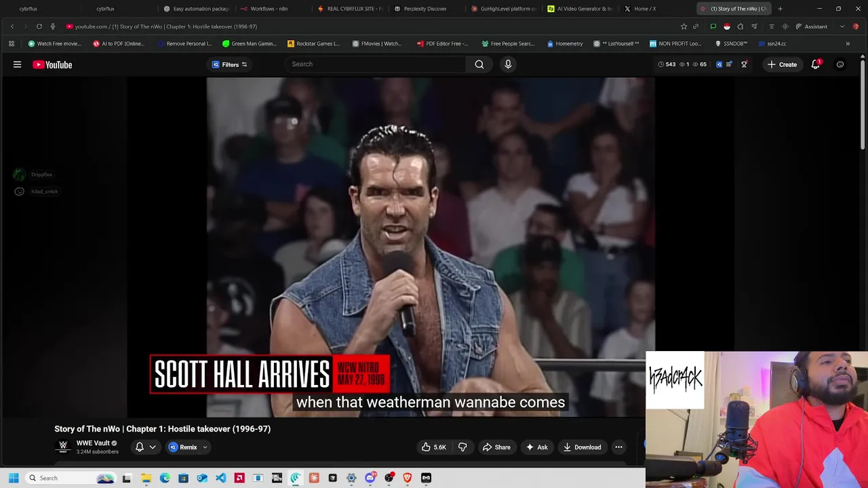Open Visual Studio Code from taskbar
Image resolution: width=868 pixels, height=488 pixels.
pyautogui.click(x=220, y=478)
